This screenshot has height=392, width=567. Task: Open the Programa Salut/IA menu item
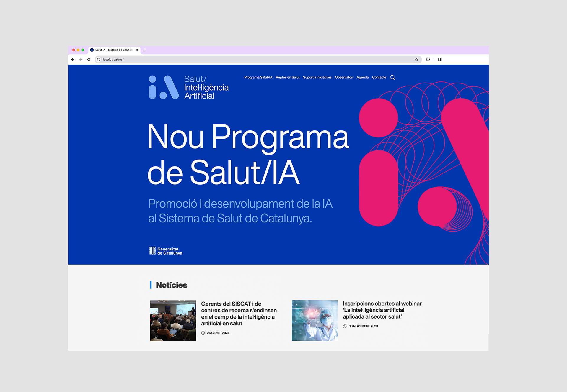pos(258,78)
